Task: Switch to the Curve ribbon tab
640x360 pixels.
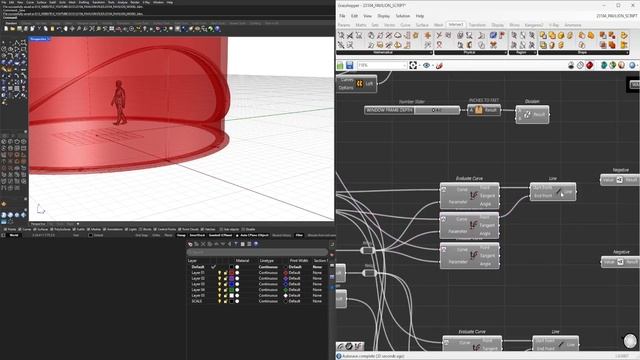Action: pos(405,25)
